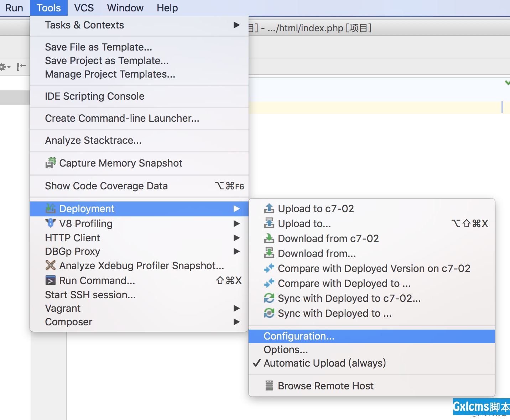
Task: Click Download from c7-02 label
Action: coord(328,238)
